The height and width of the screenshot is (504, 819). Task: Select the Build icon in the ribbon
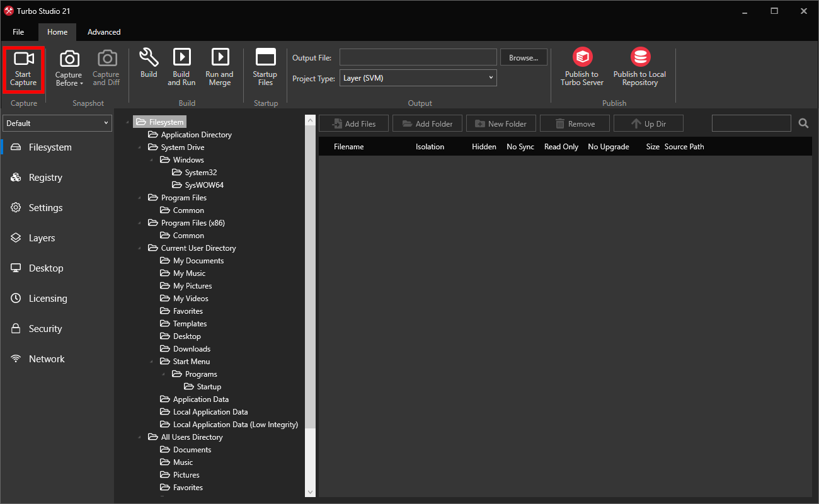[x=149, y=66]
